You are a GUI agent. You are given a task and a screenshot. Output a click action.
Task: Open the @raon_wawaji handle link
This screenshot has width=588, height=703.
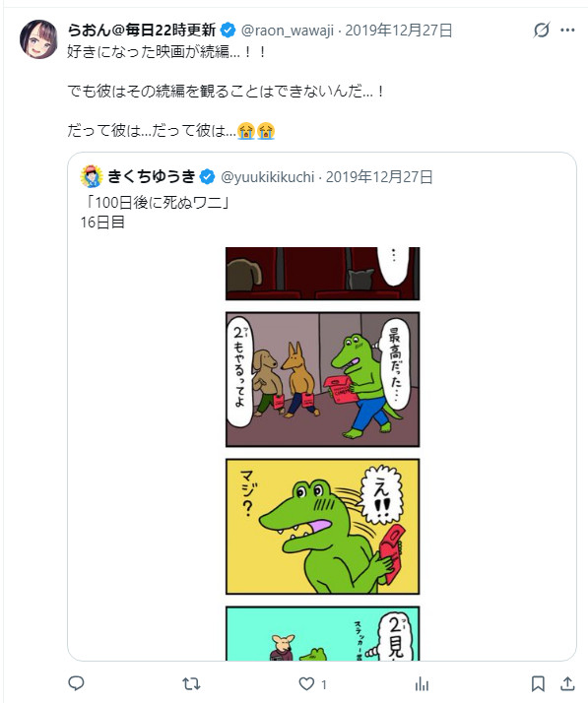[287, 31]
